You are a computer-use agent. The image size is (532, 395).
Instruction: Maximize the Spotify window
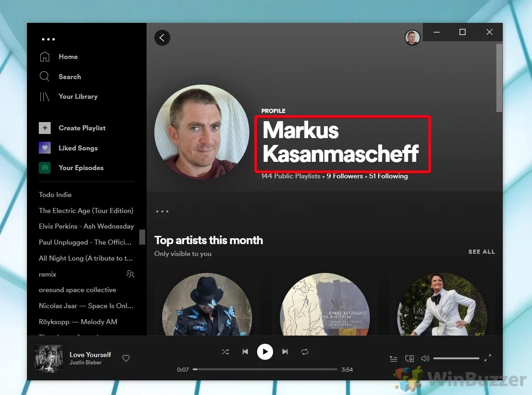(463, 32)
